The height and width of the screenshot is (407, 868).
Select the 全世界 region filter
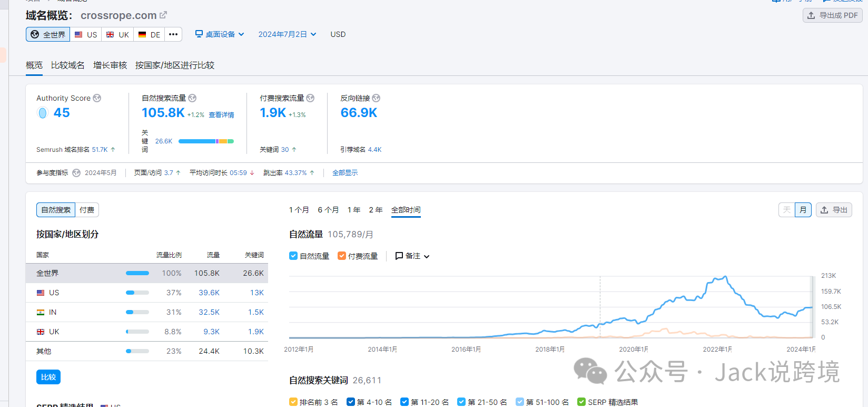(x=48, y=34)
